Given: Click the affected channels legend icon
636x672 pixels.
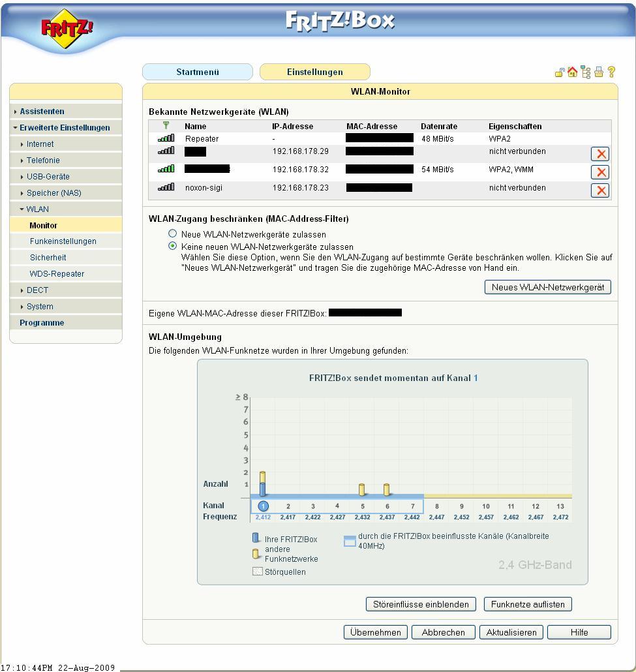Looking at the screenshot, I should (350, 541).
